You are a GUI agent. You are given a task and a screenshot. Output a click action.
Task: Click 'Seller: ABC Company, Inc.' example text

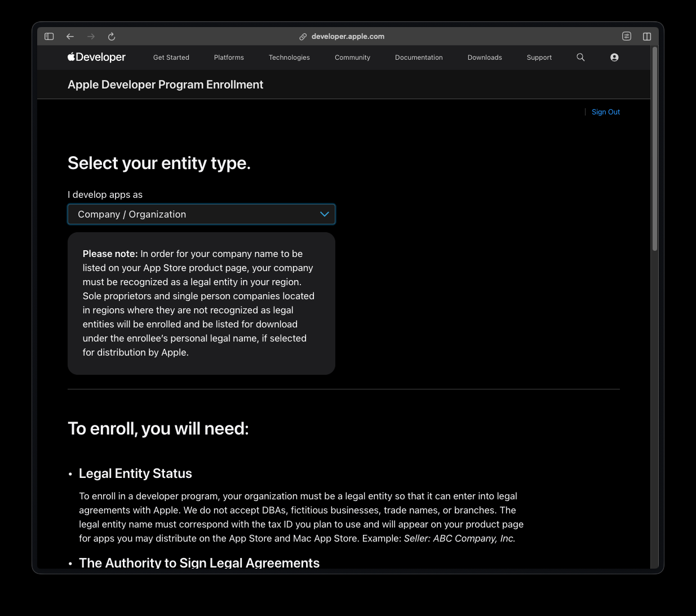tap(459, 538)
